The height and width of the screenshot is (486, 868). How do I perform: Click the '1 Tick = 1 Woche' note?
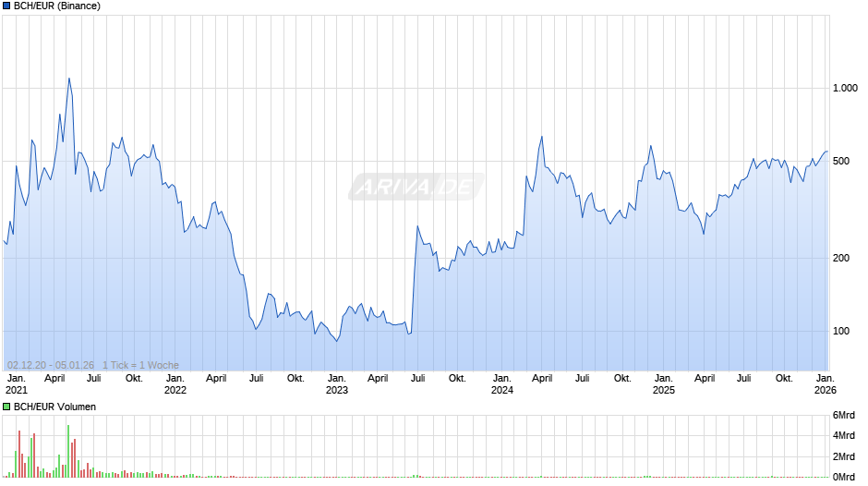140,365
